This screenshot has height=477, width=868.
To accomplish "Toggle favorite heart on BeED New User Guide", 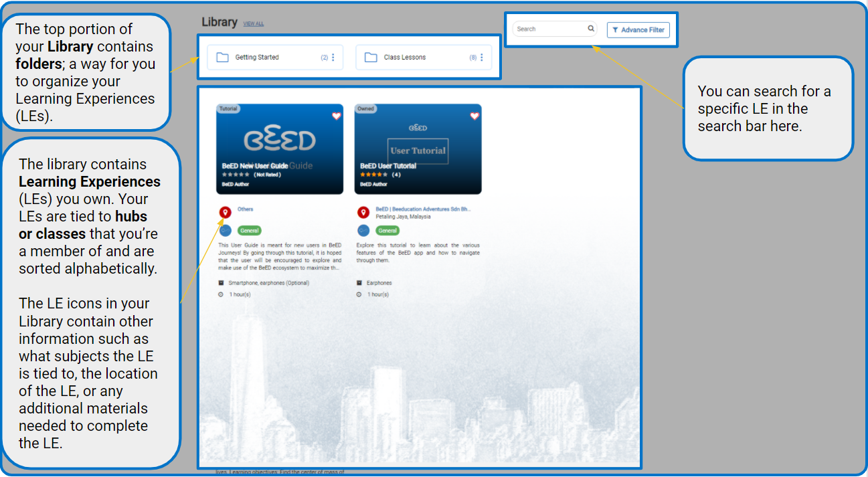I will pos(336,116).
